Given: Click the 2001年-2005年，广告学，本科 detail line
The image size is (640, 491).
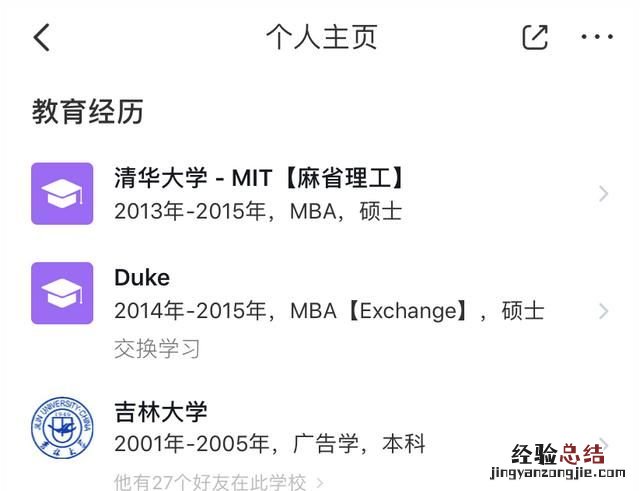Looking at the screenshot, I should [272, 443].
